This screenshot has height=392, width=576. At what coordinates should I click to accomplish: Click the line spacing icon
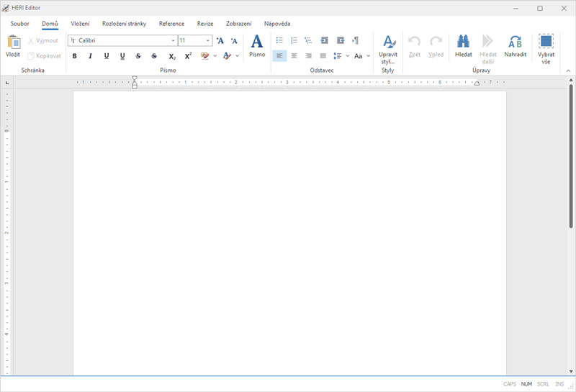point(337,56)
